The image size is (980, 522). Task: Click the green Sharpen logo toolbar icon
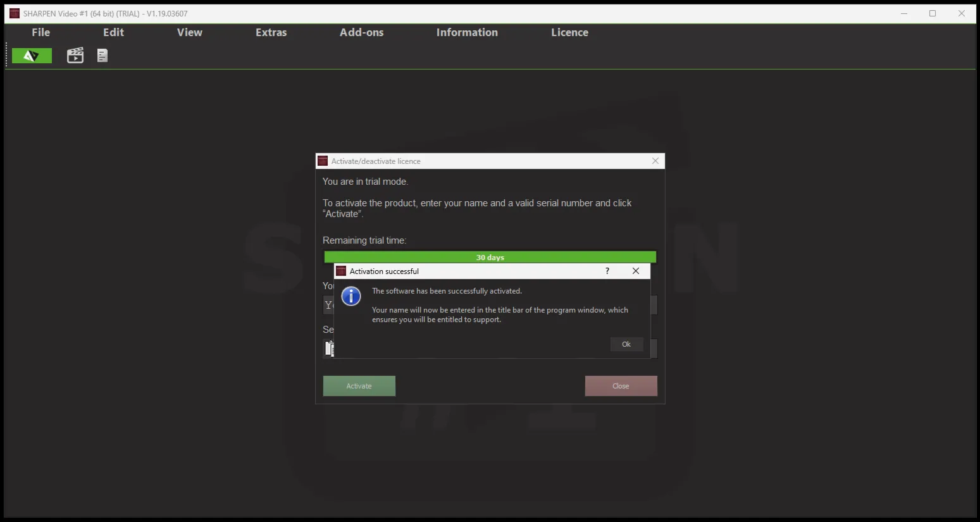tap(32, 56)
